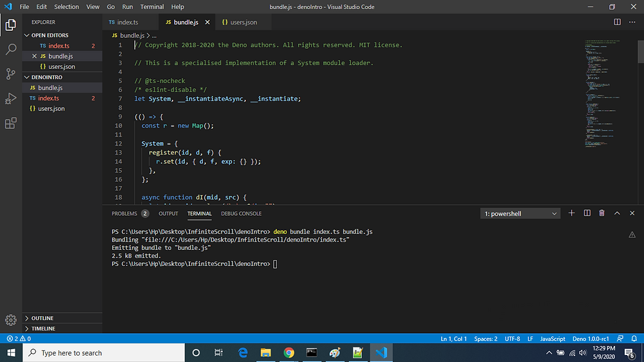This screenshot has width=644, height=362.
Task: Expand the Timeline section
Action: 62,329
